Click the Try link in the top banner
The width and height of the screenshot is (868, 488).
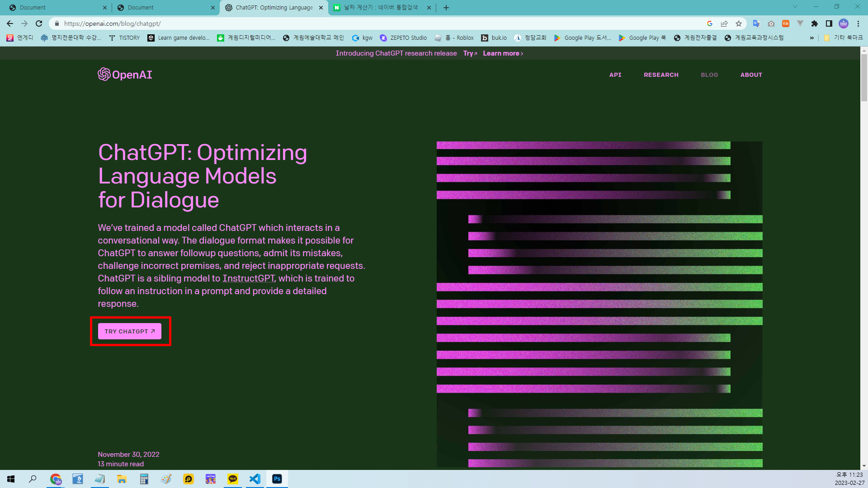pyautogui.click(x=470, y=53)
